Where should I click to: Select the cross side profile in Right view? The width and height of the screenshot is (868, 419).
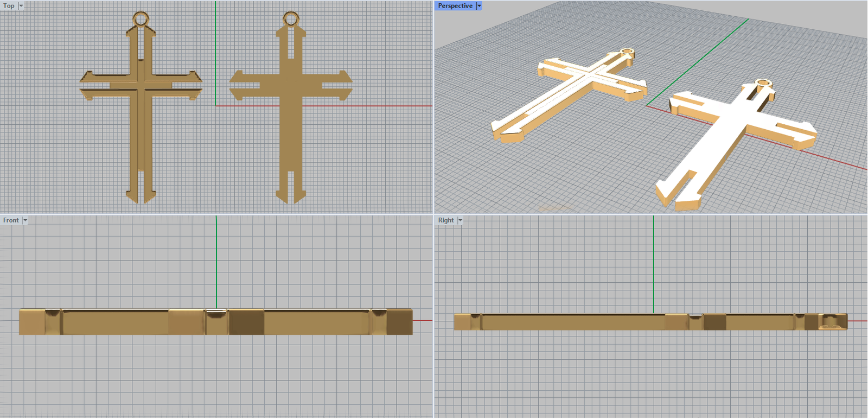[570, 322]
